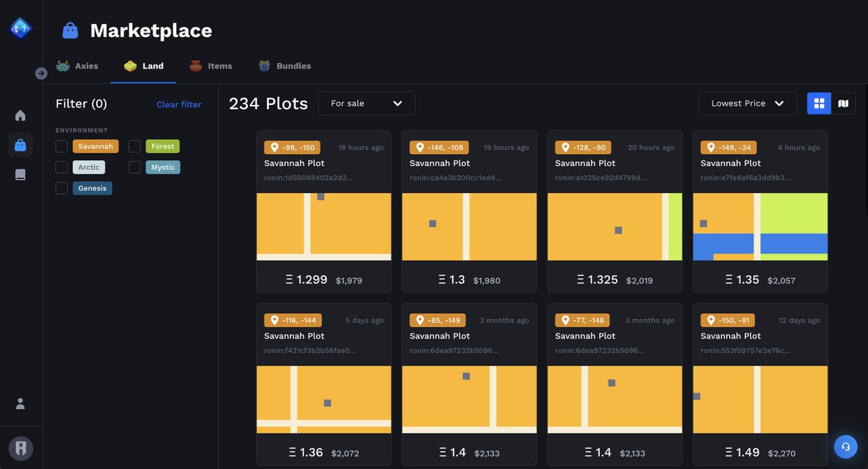This screenshot has height=469, width=868.
Task: Check the Arctic environment checkbox
Action: coord(62,167)
